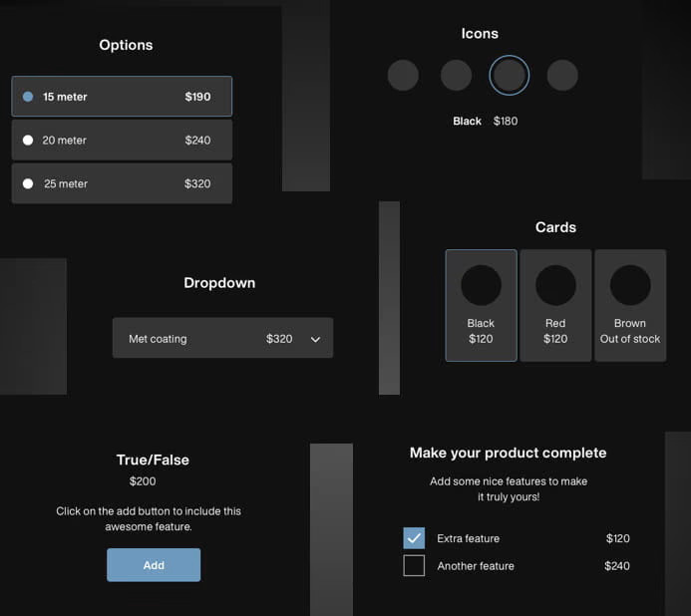Select the 20 meter radio option
691x616 pixels.
pos(122,141)
